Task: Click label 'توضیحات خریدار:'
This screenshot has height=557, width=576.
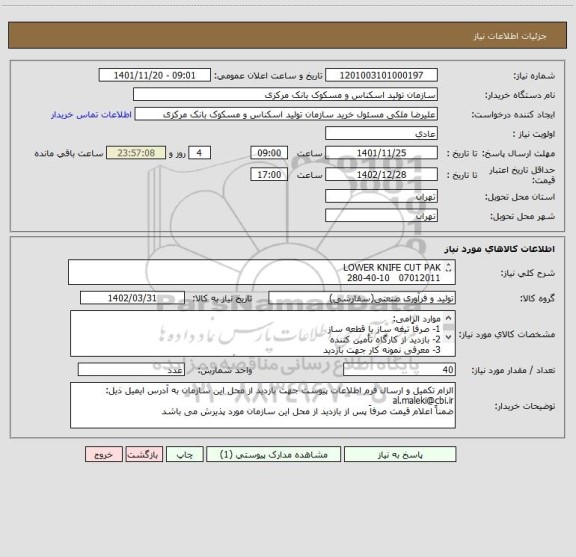Action: (525, 406)
